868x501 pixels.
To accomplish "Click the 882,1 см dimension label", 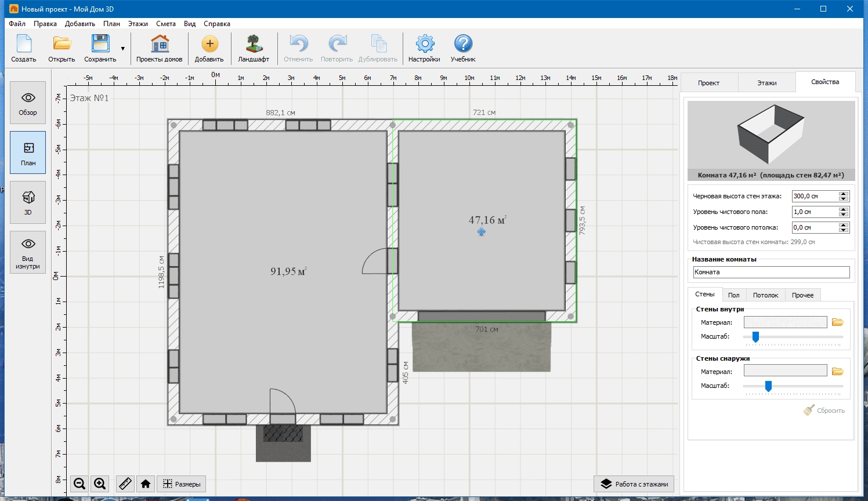I will click(280, 112).
